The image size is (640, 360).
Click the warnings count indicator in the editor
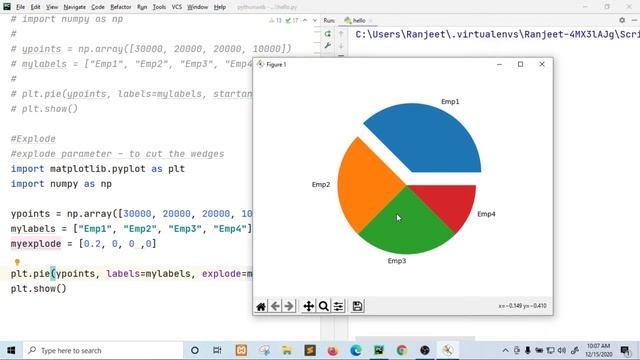click(275, 20)
